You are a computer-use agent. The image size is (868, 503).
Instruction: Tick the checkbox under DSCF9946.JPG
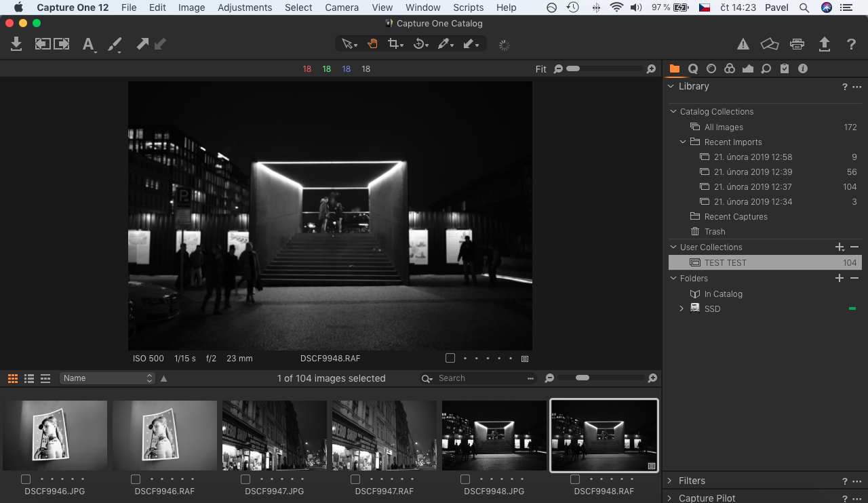tap(26, 479)
